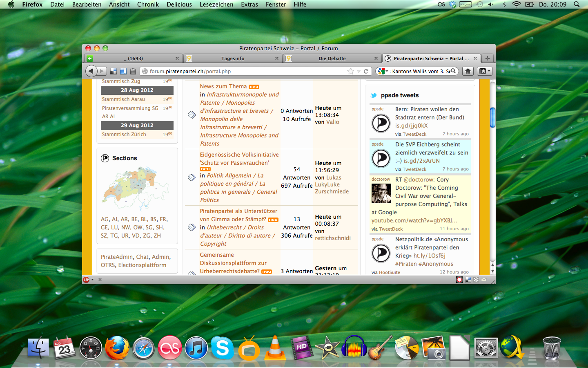Click the magnifier in the search box
588x368 pixels.
tap(453, 71)
